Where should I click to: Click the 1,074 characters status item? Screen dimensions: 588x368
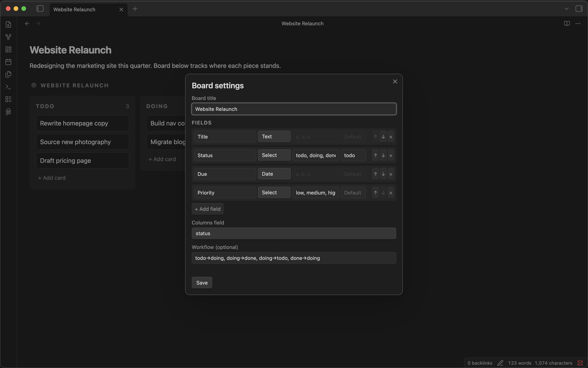click(553, 363)
